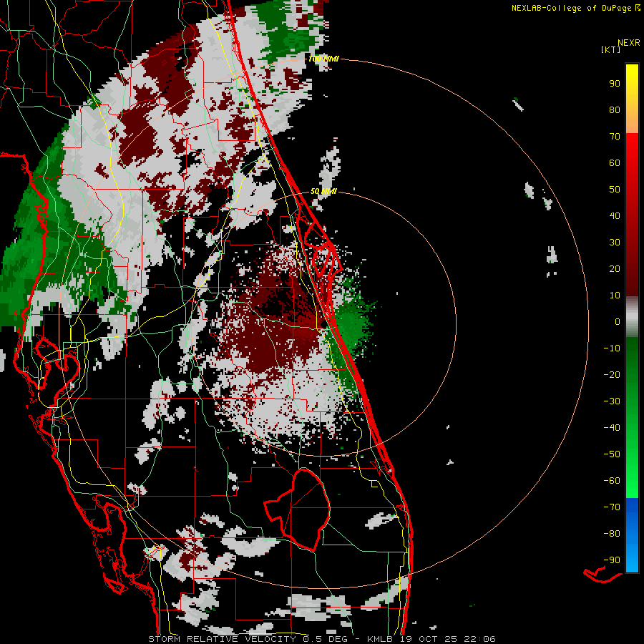Click the [KT] units label
The width and height of the screenshot is (644, 644).
point(610,49)
